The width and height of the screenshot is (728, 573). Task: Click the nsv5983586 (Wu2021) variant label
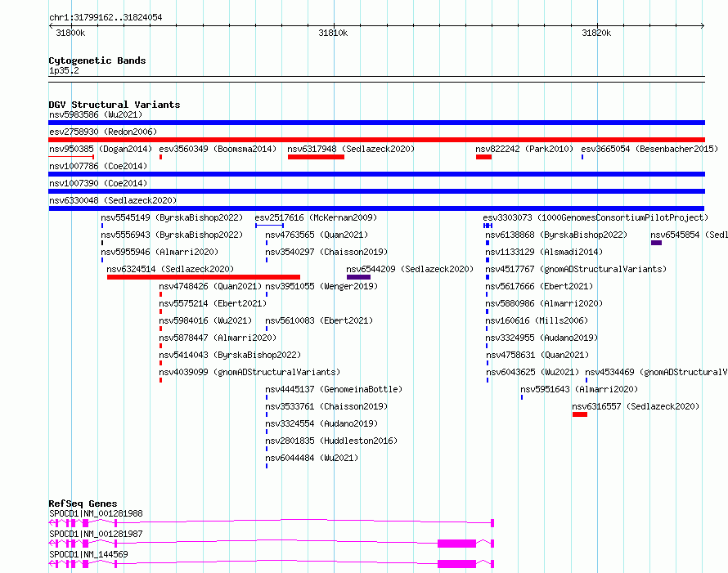tap(96, 114)
